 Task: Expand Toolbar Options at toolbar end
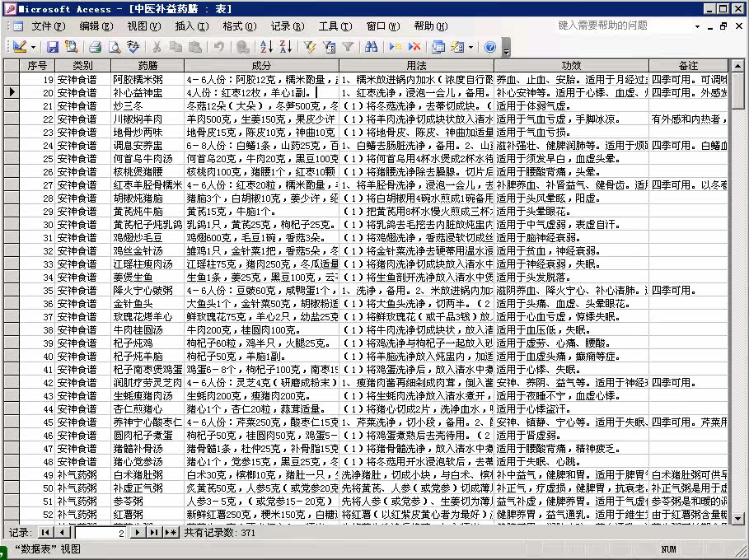[506, 48]
